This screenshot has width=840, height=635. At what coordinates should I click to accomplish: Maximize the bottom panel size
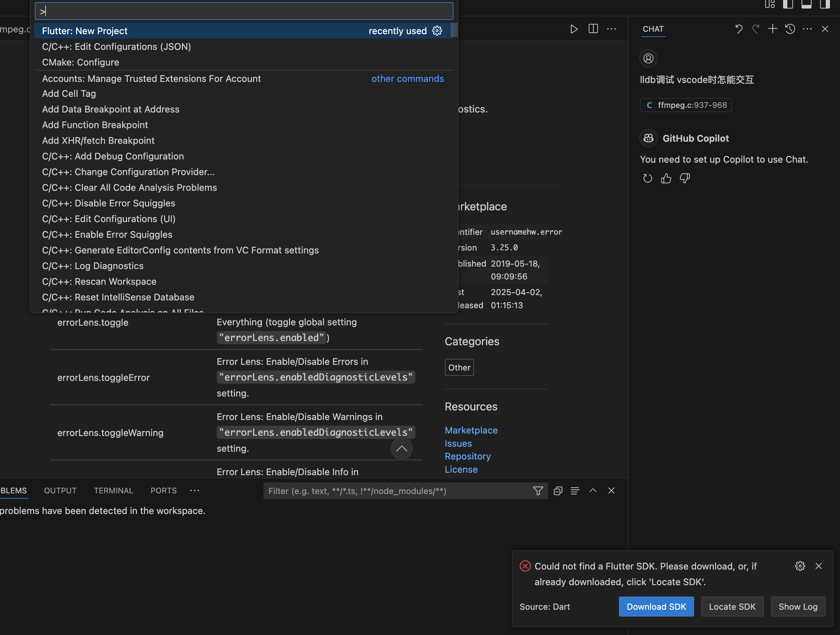[x=593, y=491]
